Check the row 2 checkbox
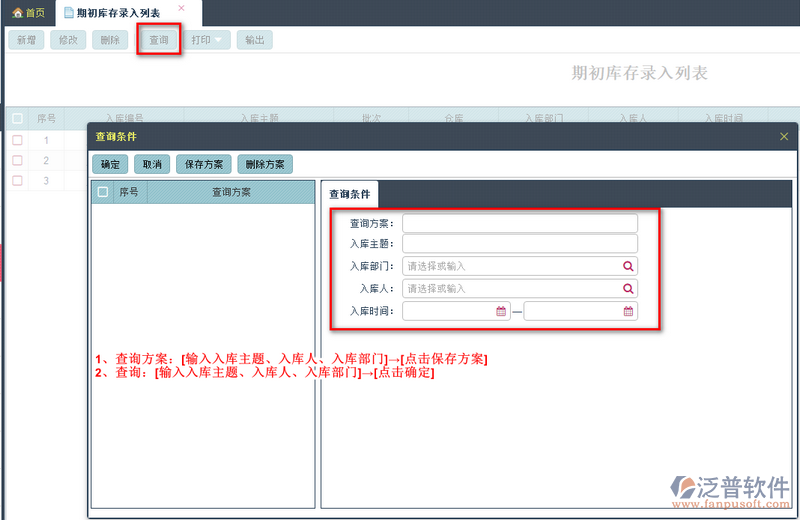The width and height of the screenshot is (800, 520). (x=17, y=160)
